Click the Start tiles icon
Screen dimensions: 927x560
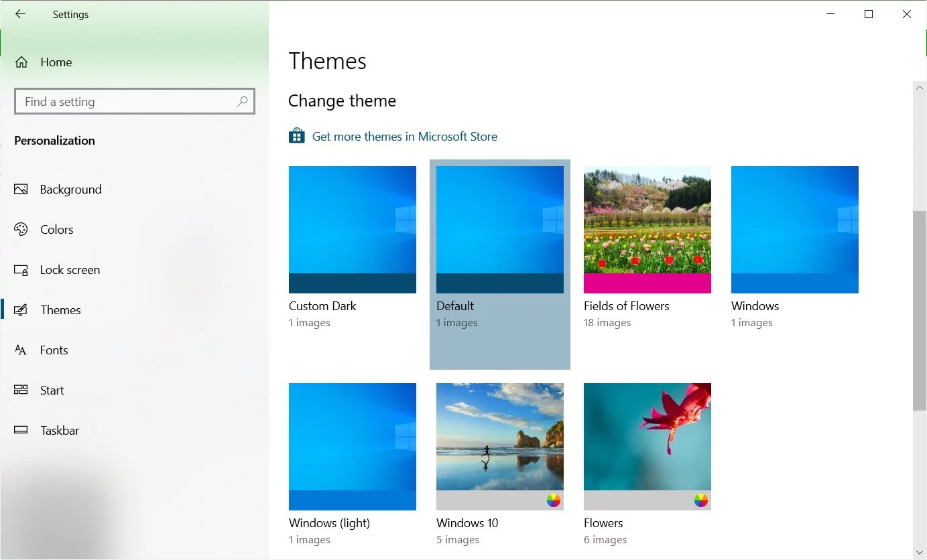click(x=21, y=390)
